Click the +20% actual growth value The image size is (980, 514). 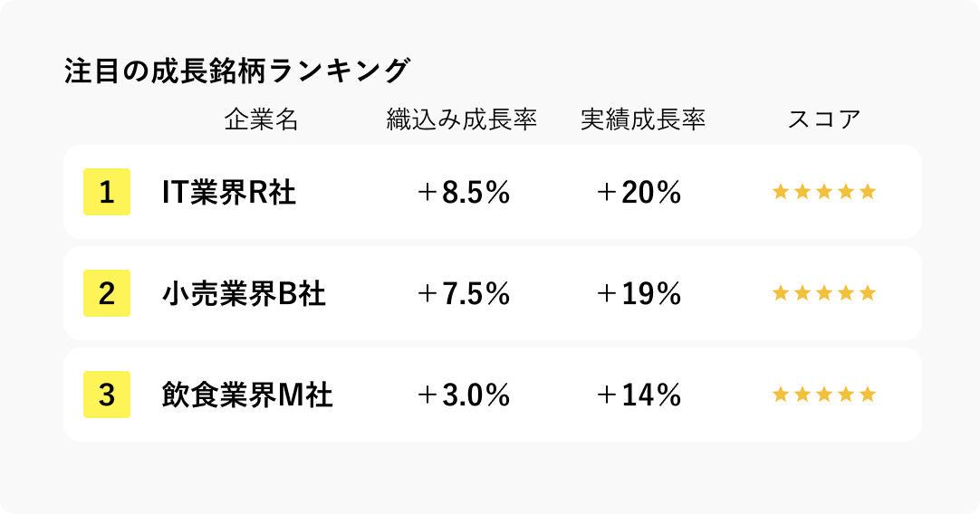point(639,192)
